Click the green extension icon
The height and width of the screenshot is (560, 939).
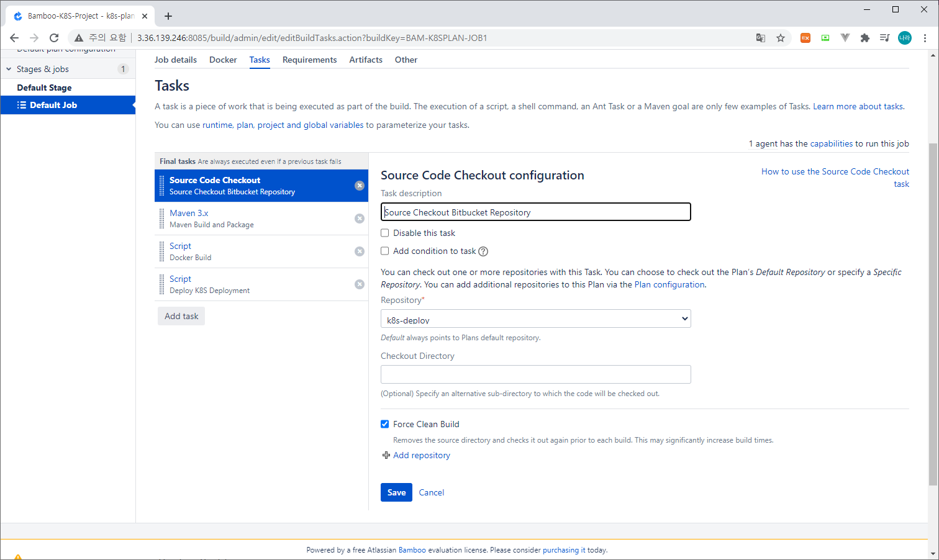(825, 38)
